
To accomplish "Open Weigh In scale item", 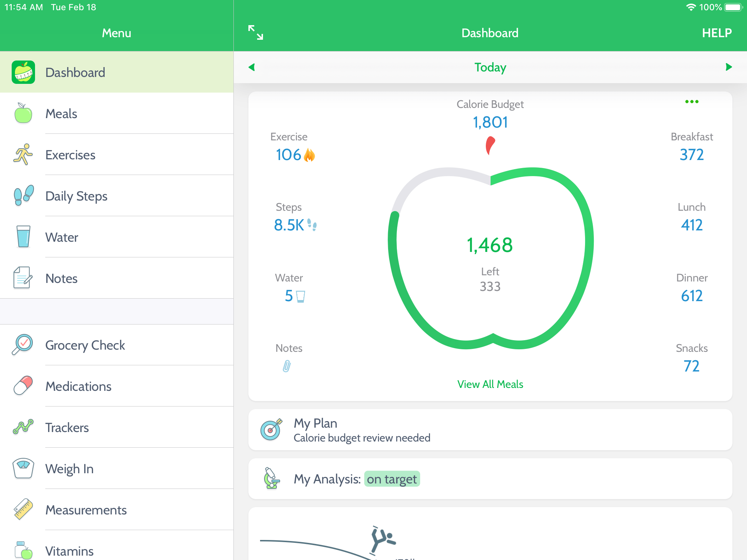I will [x=69, y=468].
